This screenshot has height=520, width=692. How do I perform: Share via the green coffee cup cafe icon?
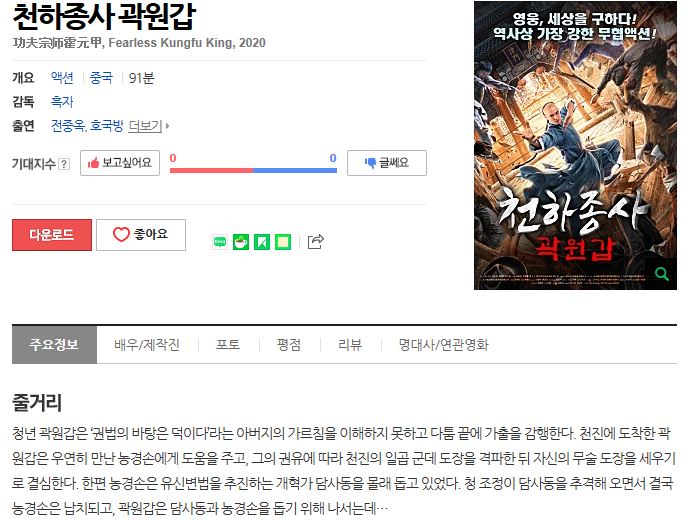[241, 242]
